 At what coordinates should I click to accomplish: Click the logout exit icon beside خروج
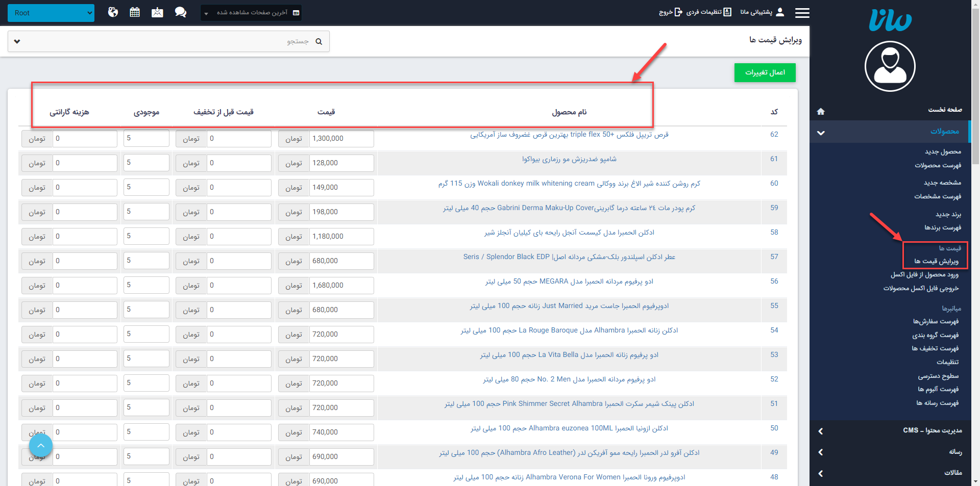click(679, 12)
